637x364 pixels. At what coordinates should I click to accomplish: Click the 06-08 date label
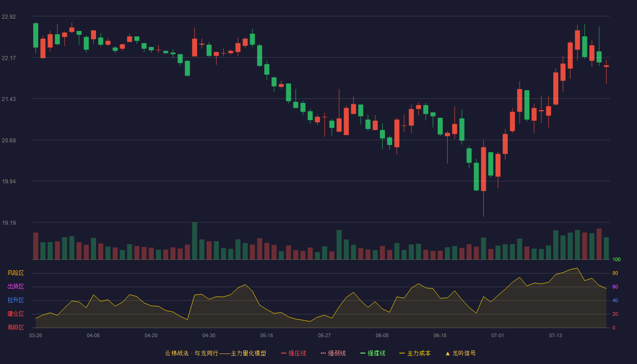click(382, 335)
